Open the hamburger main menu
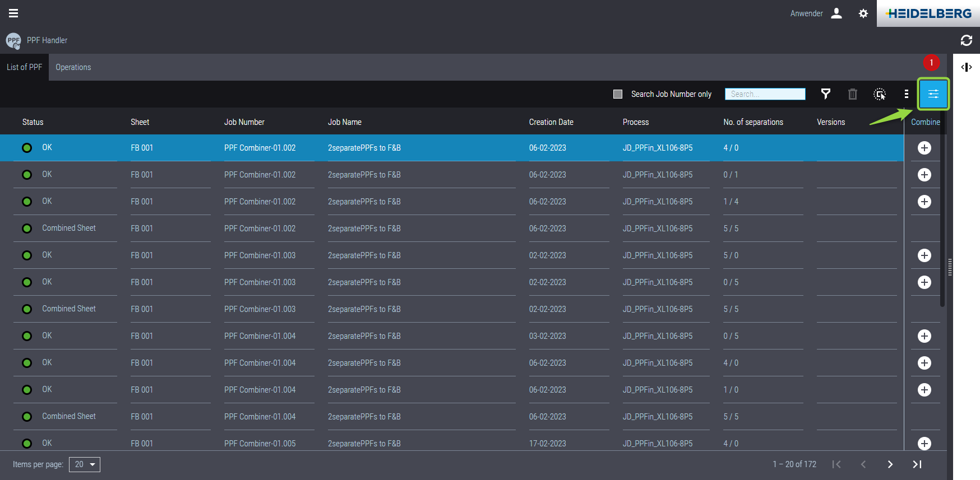The image size is (980, 480). point(13,13)
